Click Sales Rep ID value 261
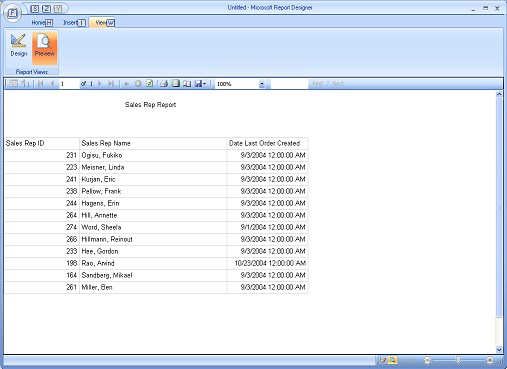The height and width of the screenshot is (369, 507). [x=71, y=287]
